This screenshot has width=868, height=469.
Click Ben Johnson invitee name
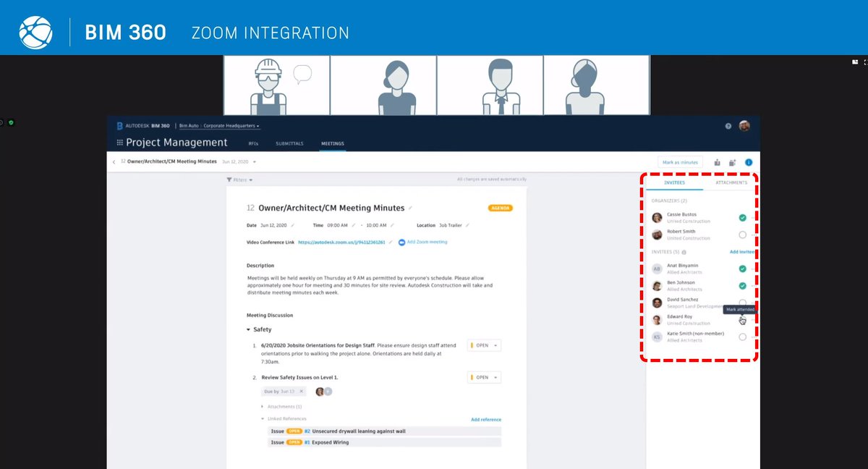pos(681,283)
